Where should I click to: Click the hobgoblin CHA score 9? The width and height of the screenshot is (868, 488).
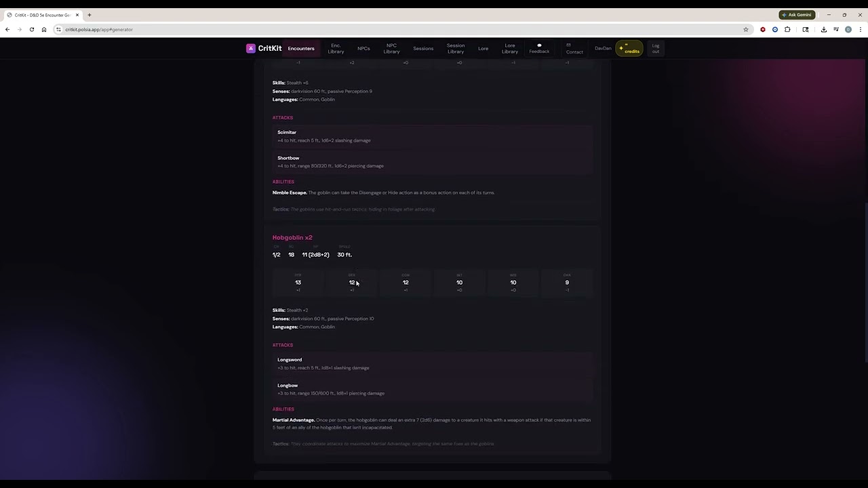567,283
